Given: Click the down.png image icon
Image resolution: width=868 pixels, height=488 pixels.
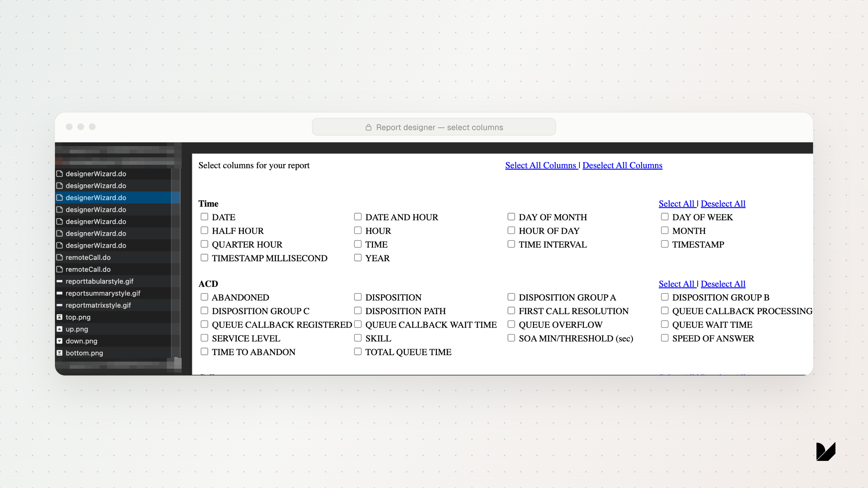Looking at the screenshot, I should click(60, 341).
